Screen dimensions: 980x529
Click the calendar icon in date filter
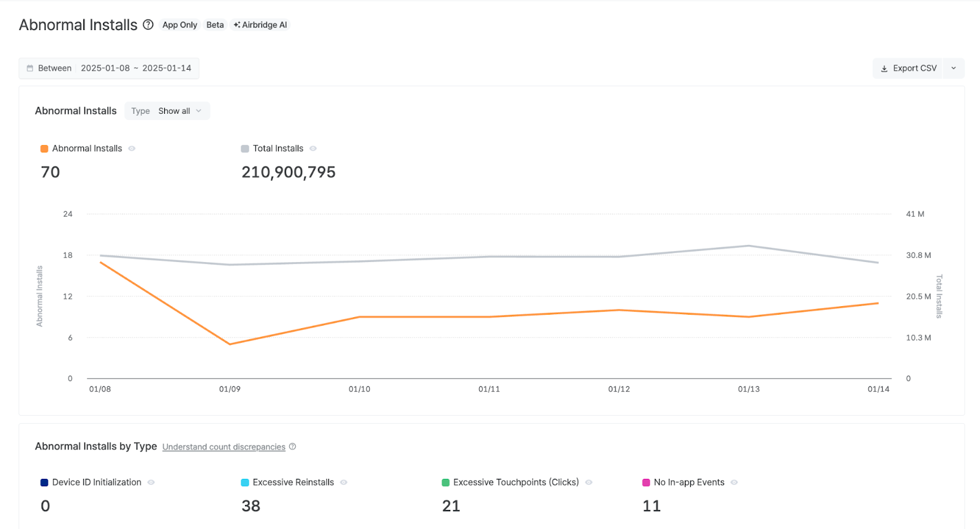(30, 69)
